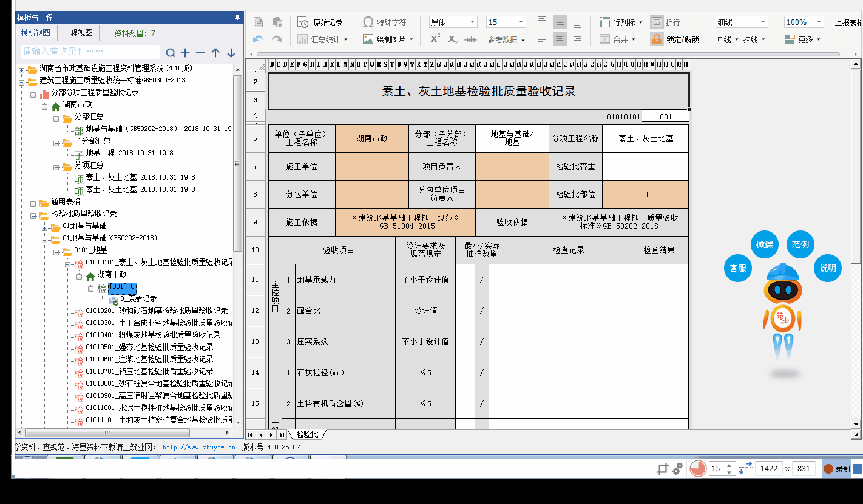The height and width of the screenshot is (504, 863).
Task: Click the 请输入查询条件 search field
Action: tap(90, 52)
